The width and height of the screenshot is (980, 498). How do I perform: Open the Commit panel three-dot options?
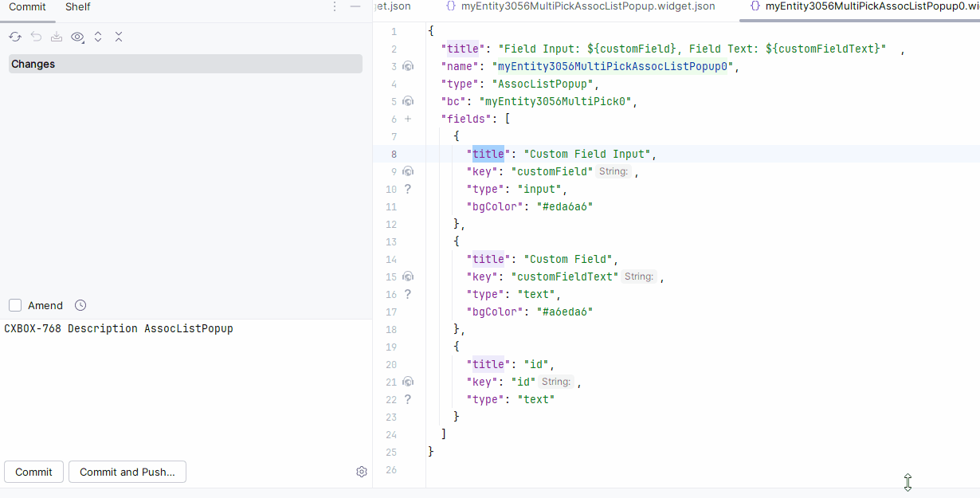(x=335, y=6)
